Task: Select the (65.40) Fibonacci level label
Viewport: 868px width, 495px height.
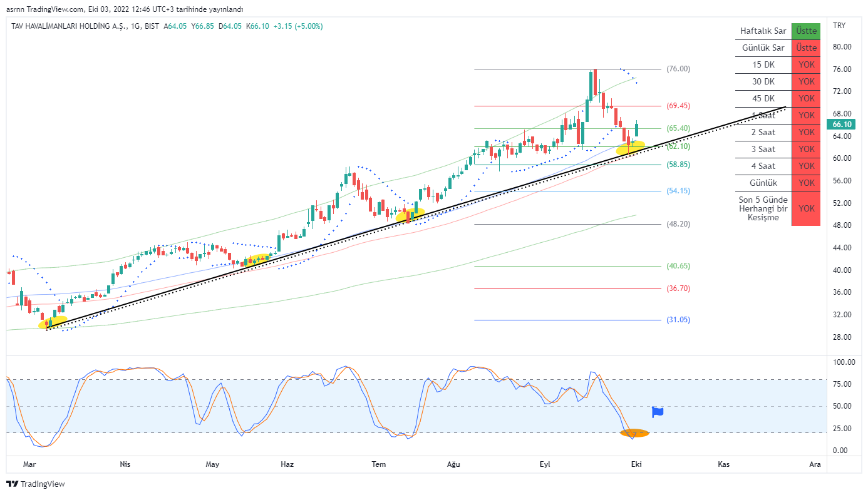Action: tap(678, 128)
